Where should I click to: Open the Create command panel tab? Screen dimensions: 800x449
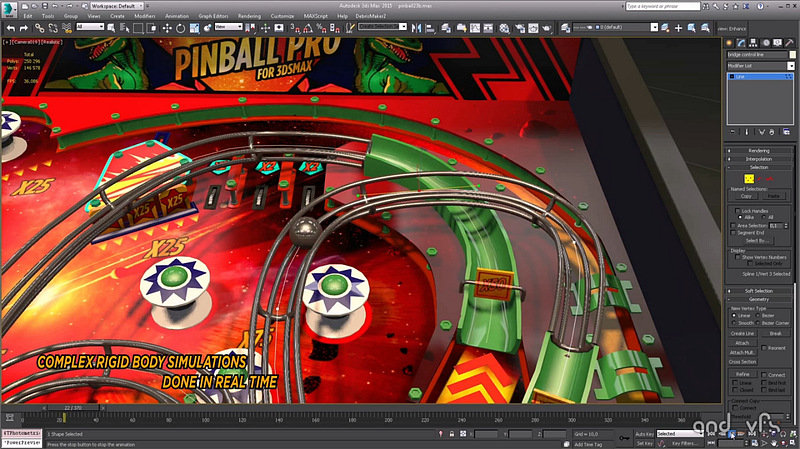pyautogui.click(x=730, y=43)
